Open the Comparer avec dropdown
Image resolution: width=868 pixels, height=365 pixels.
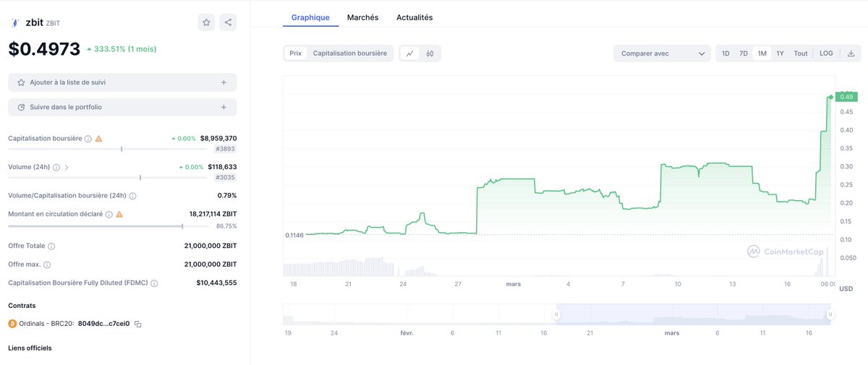[x=662, y=53]
